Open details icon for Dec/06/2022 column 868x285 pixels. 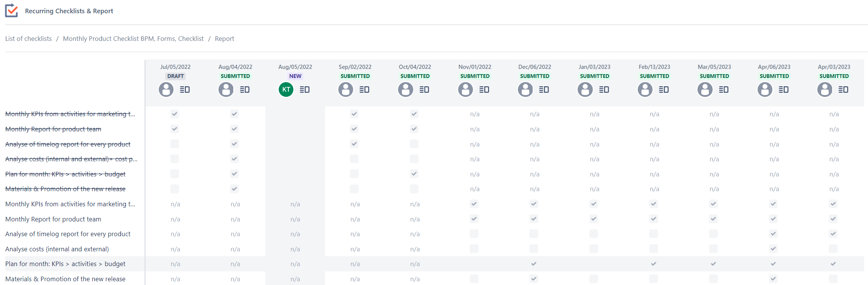point(544,90)
